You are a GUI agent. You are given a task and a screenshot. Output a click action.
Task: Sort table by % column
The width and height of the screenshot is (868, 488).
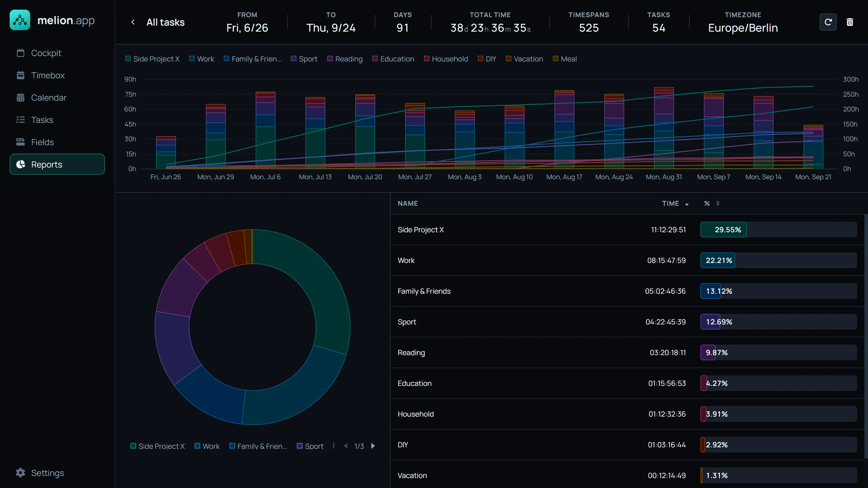point(707,203)
